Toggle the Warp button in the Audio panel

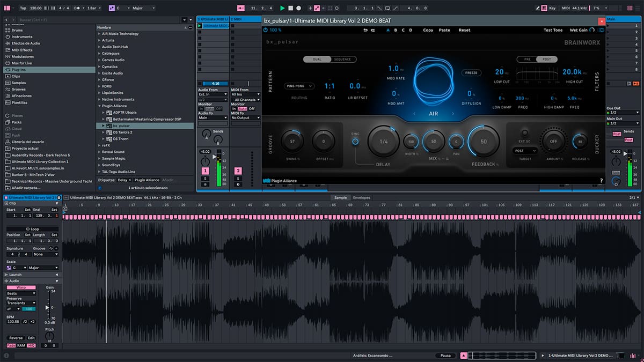(21, 287)
